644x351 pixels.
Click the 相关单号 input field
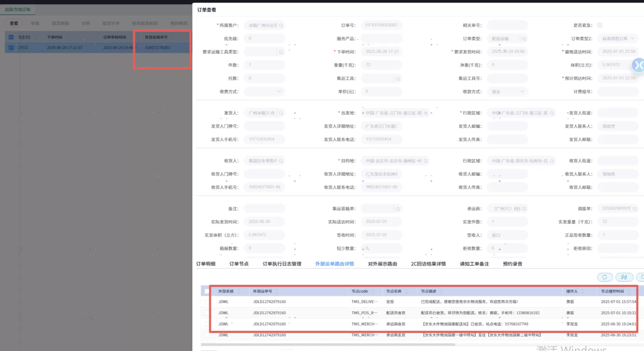click(x=507, y=25)
